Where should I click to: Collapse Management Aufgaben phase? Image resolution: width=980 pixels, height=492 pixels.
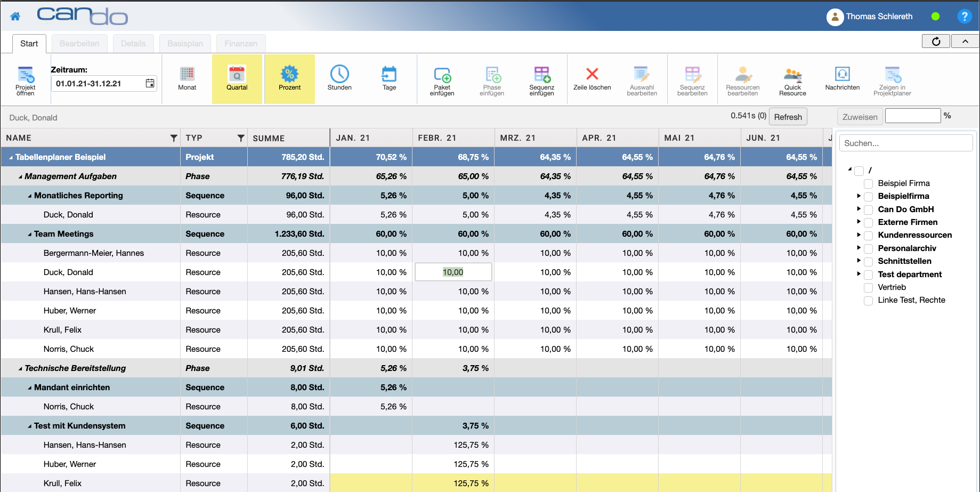click(20, 177)
